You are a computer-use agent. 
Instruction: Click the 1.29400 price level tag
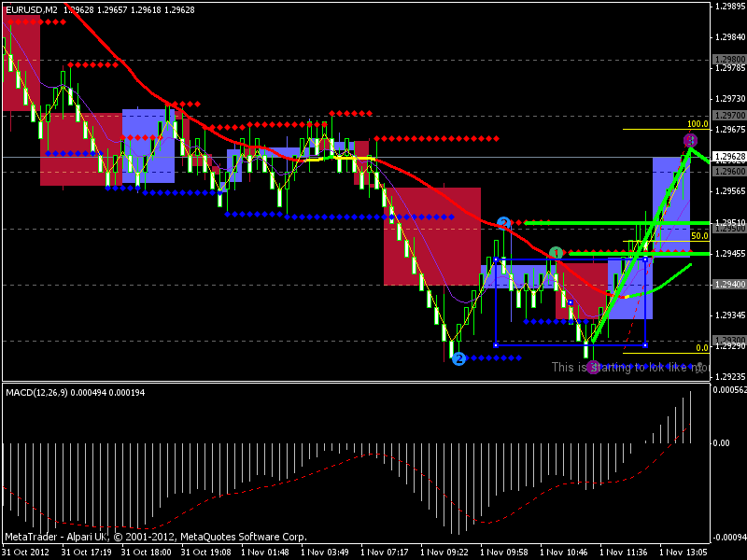[729, 285]
